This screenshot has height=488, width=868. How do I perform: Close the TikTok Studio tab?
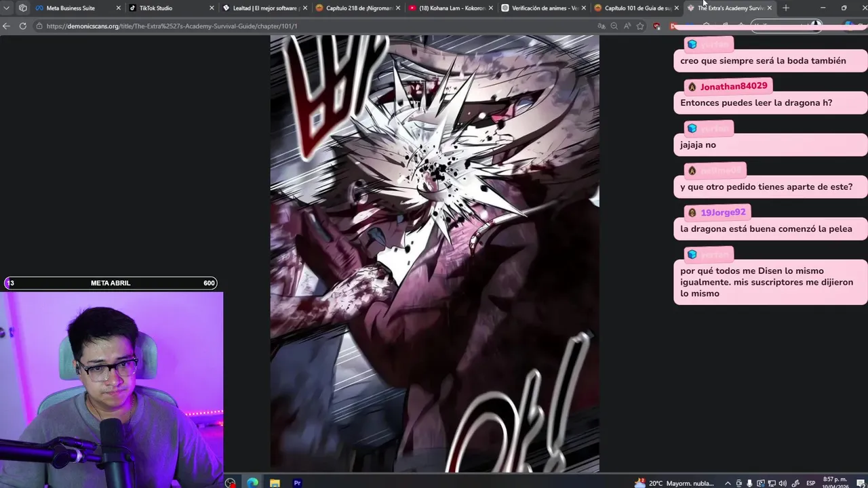212,8
